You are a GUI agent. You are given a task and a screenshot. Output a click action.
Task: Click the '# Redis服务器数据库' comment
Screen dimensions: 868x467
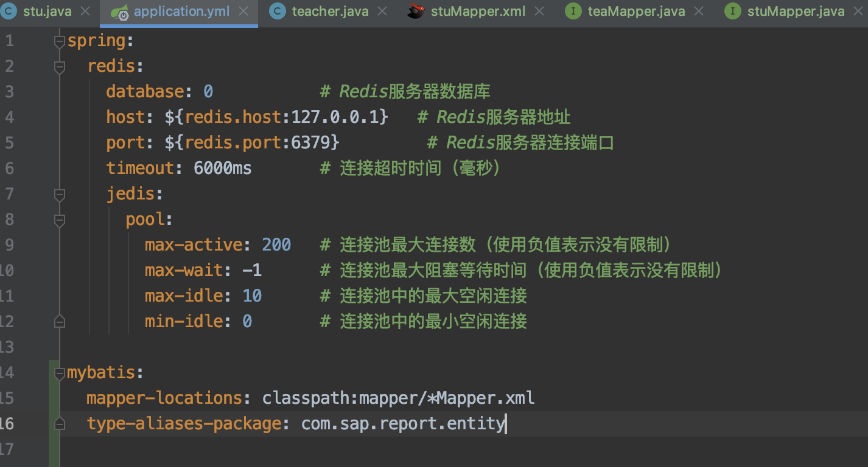tap(405, 92)
